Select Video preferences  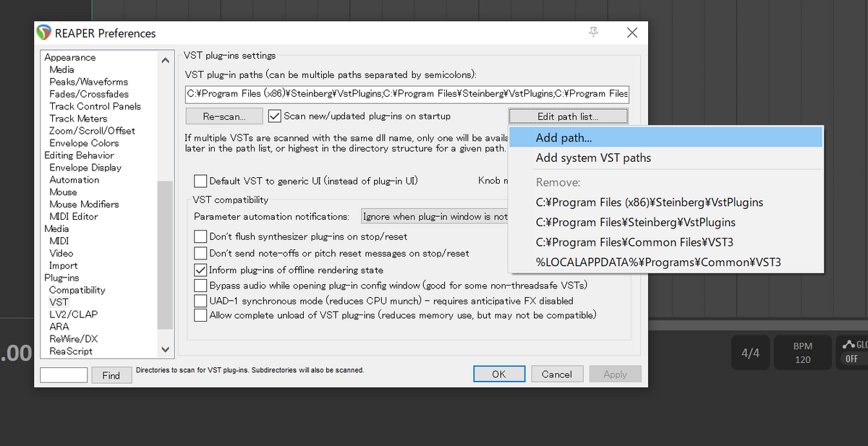tap(61, 254)
